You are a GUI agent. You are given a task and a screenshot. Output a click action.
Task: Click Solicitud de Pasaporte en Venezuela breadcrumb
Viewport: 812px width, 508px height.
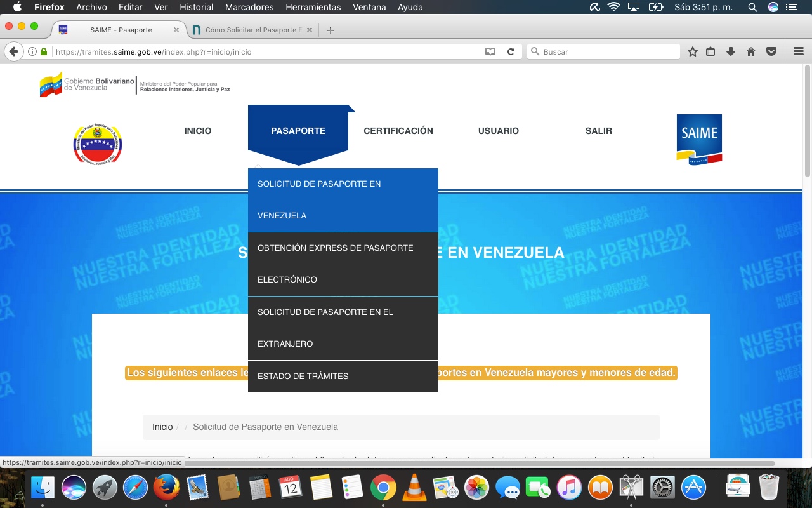(x=265, y=427)
